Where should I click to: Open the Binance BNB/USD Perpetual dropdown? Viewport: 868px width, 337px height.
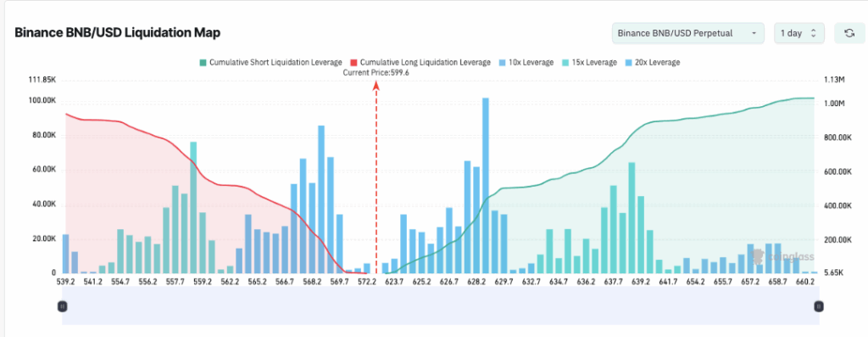click(x=688, y=33)
